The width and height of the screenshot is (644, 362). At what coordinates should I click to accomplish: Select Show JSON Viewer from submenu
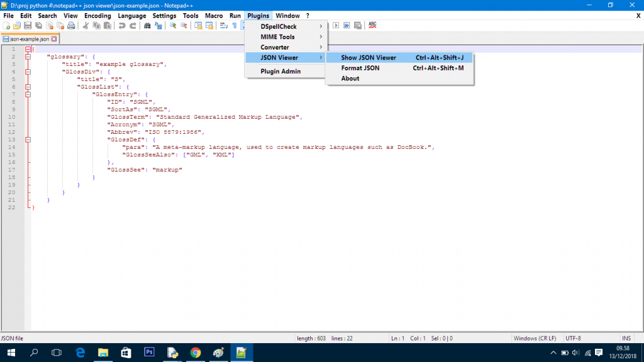(x=369, y=58)
